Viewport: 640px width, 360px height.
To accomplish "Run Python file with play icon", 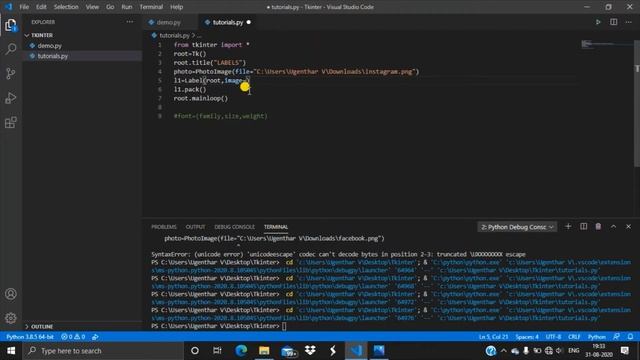I will tap(598, 22).
